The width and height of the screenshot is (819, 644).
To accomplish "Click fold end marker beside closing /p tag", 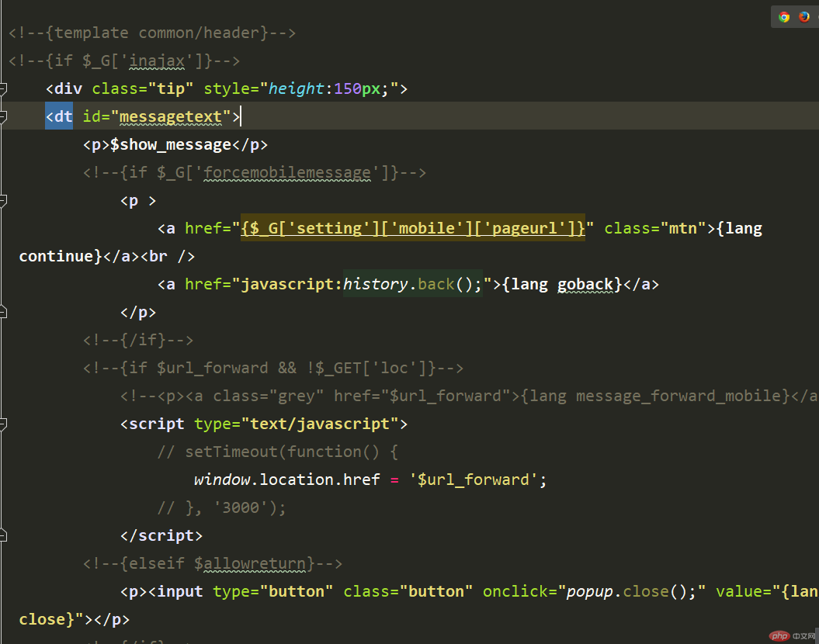I will pos(2,312).
